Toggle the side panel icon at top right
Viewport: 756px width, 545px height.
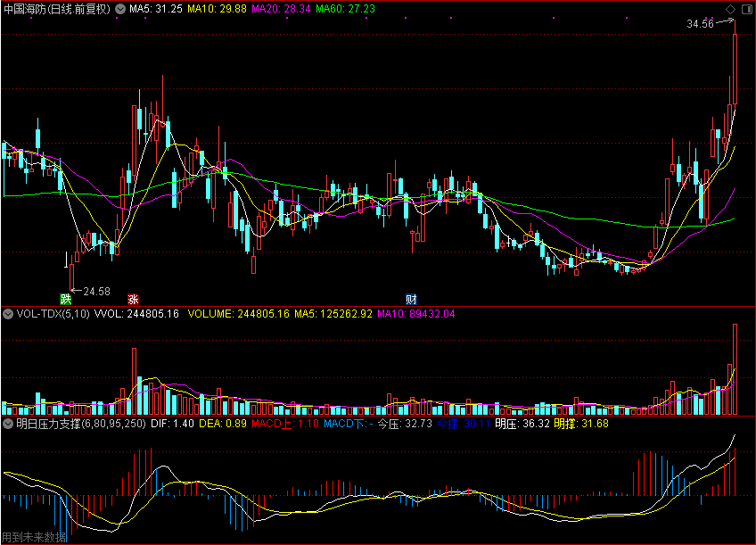pos(746,9)
